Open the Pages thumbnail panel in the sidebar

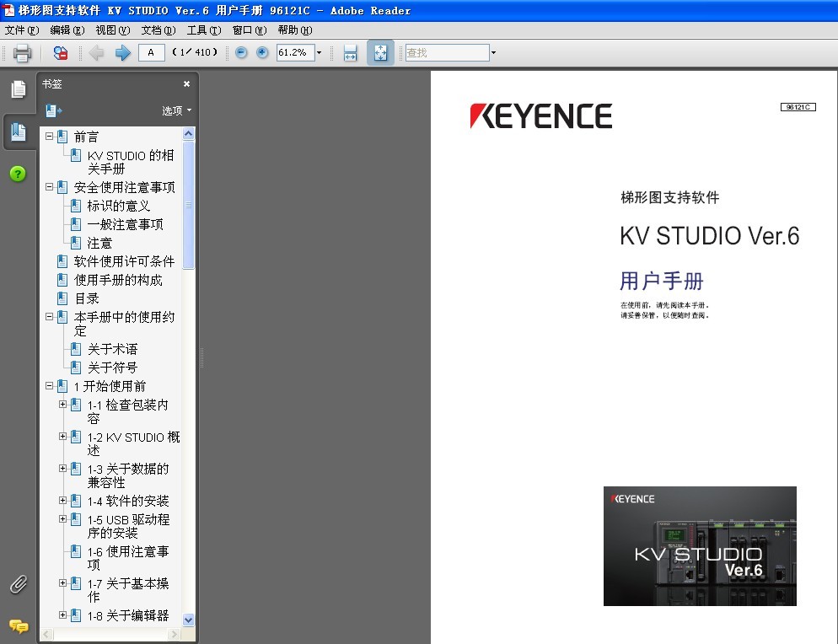pyautogui.click(x=18, y=89)
